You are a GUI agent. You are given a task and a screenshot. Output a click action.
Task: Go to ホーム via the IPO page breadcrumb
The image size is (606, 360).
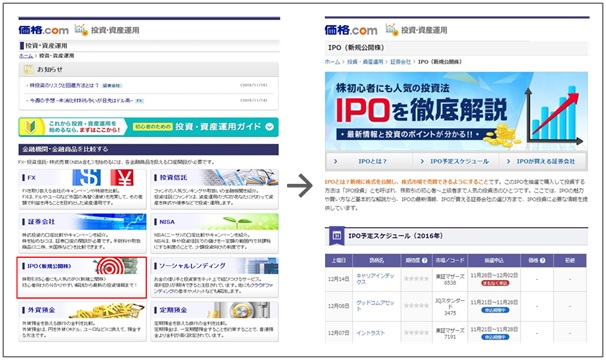[332, 62]
